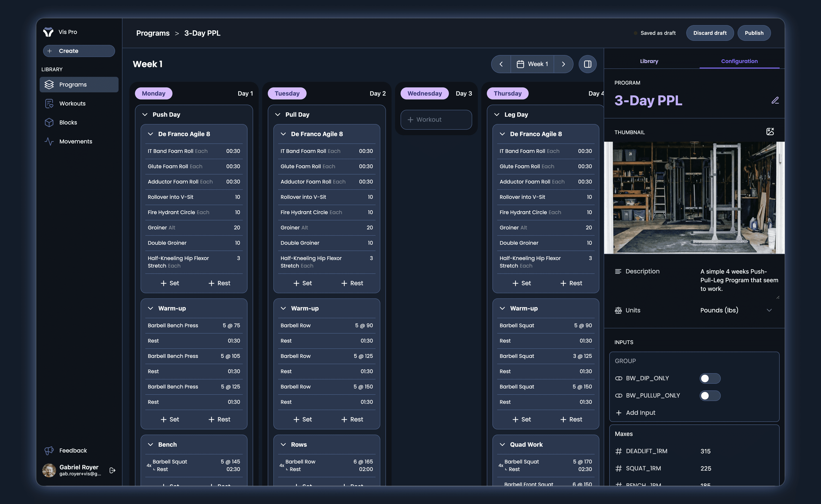Switch to the Library tab

coord(649,61)
